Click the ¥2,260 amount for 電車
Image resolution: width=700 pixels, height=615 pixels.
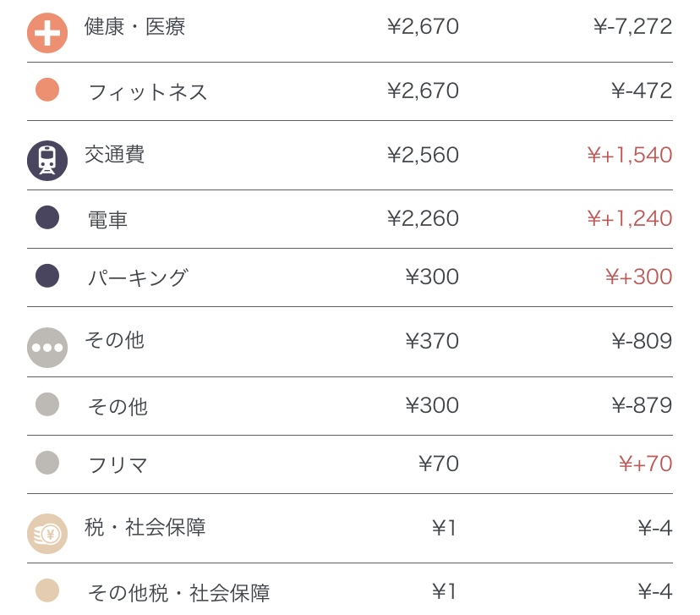coord(423,219)
